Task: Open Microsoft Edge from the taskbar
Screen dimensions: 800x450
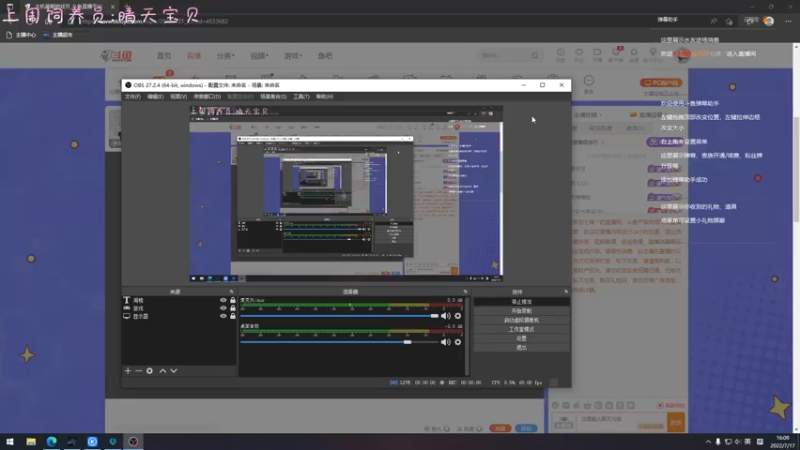Action: click(52, 441)
